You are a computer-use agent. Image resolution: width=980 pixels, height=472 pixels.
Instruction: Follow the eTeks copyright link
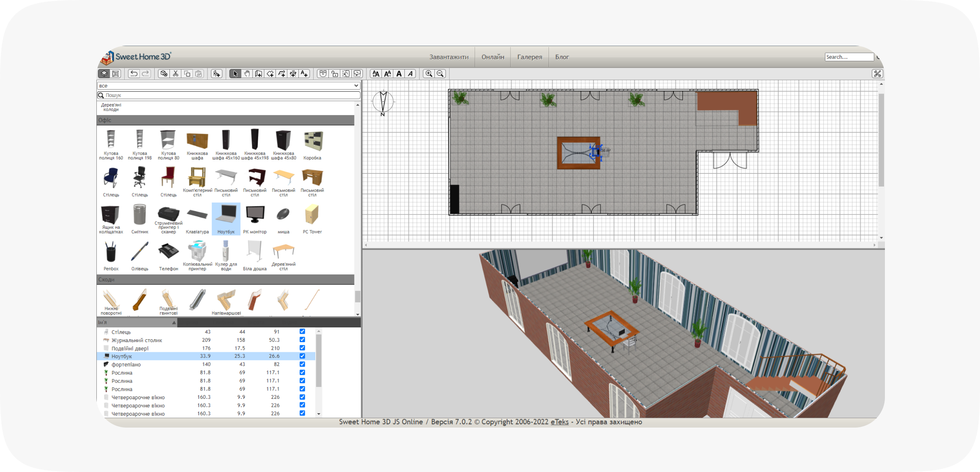point(560,422)
